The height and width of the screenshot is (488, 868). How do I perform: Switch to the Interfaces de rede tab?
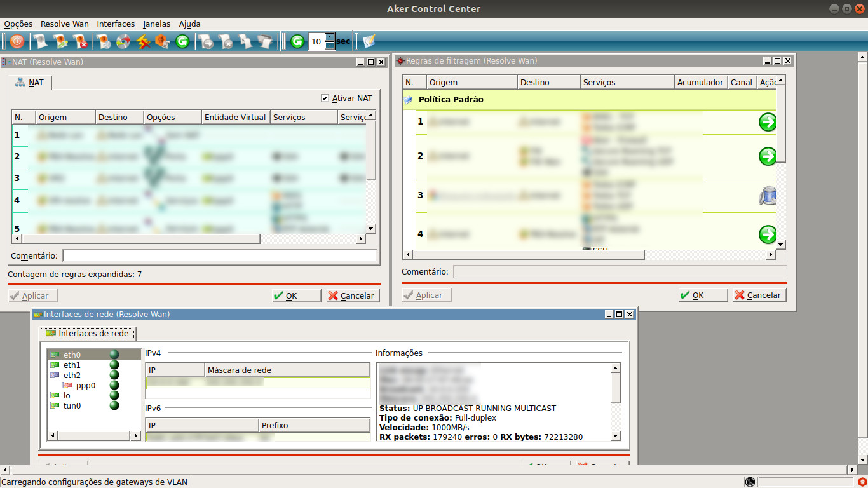88,334
